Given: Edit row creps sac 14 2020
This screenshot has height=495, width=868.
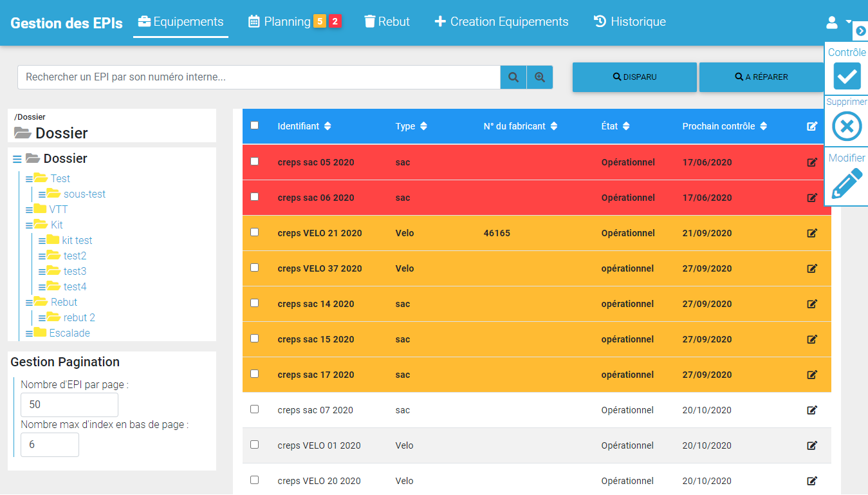Looking at the screenshot, I should pos(812,304).
